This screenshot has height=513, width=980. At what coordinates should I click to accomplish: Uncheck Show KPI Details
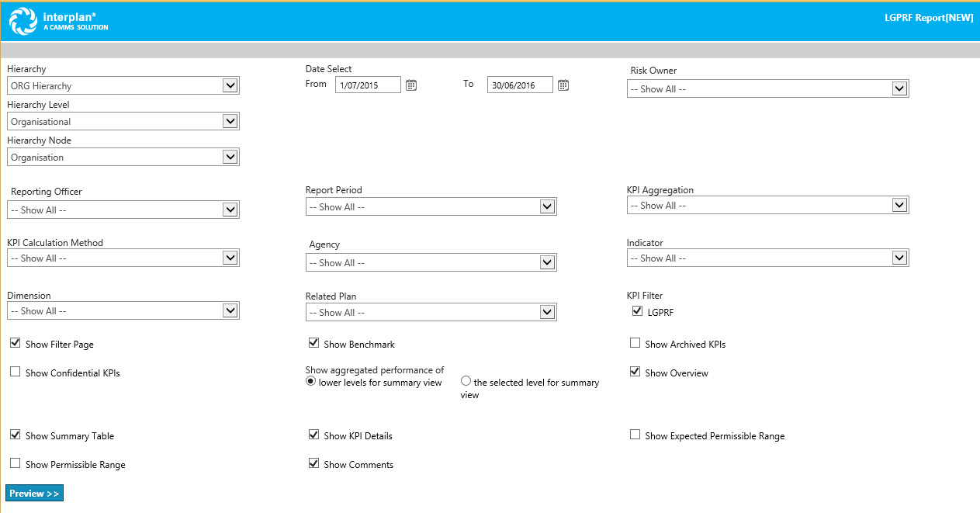314,435
